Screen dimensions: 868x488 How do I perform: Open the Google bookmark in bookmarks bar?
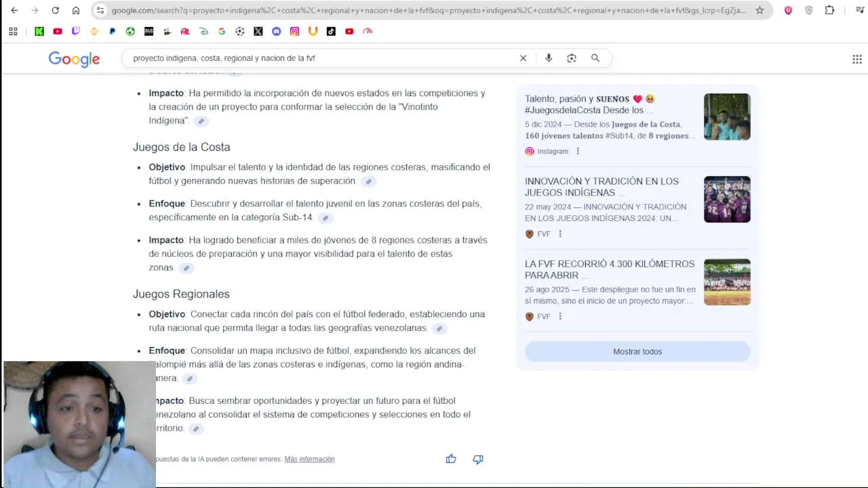coord(222,31)
